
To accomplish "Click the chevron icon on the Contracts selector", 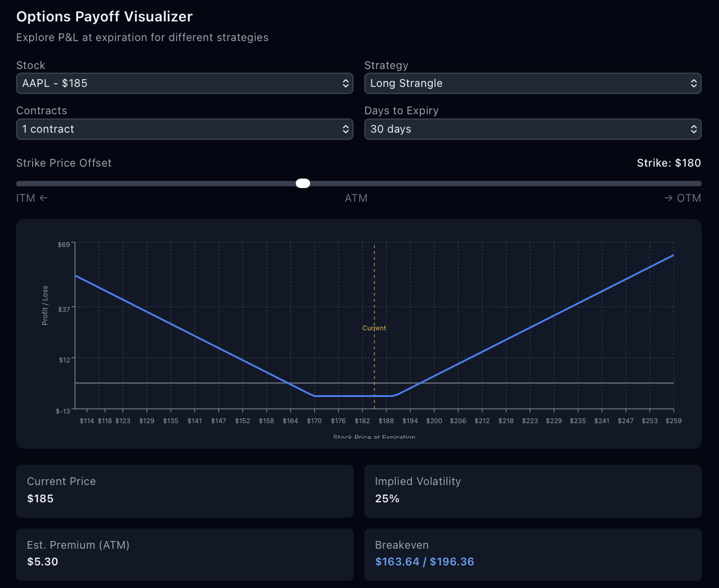I will point(346,129).
